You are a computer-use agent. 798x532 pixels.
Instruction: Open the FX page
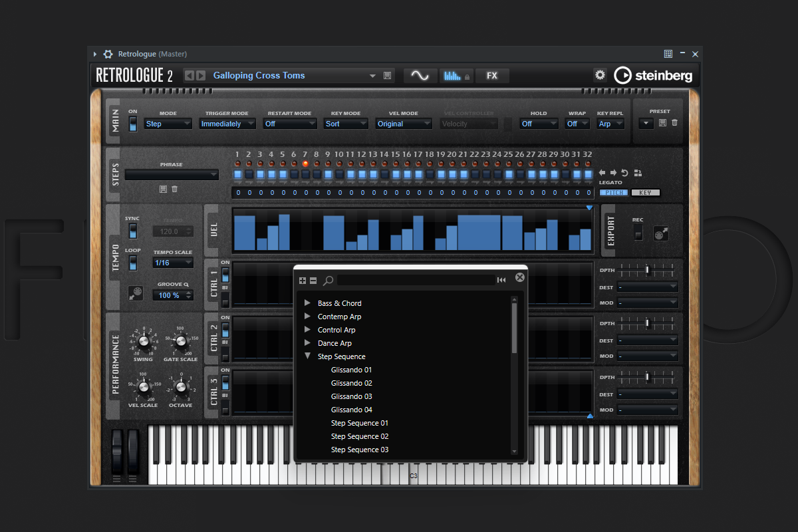(492, 76)
